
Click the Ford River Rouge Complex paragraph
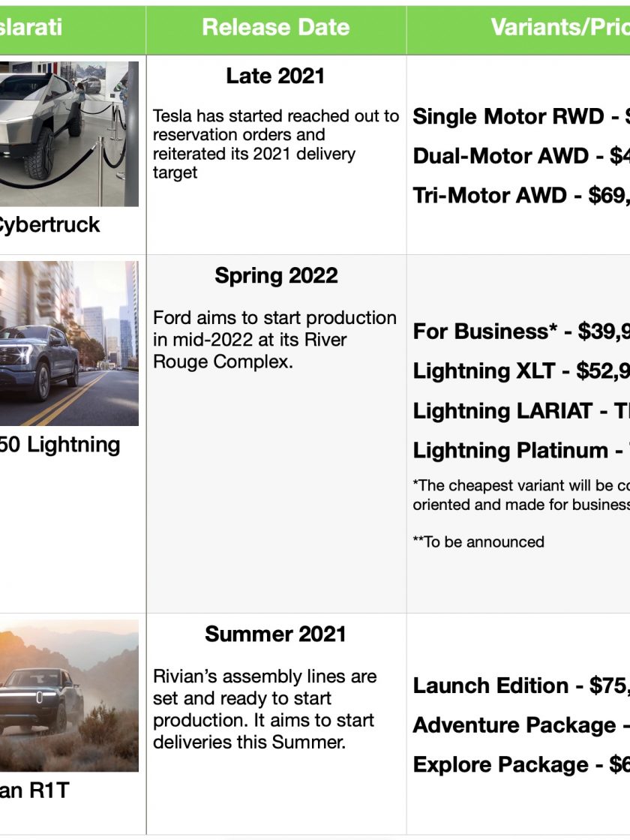274,340
